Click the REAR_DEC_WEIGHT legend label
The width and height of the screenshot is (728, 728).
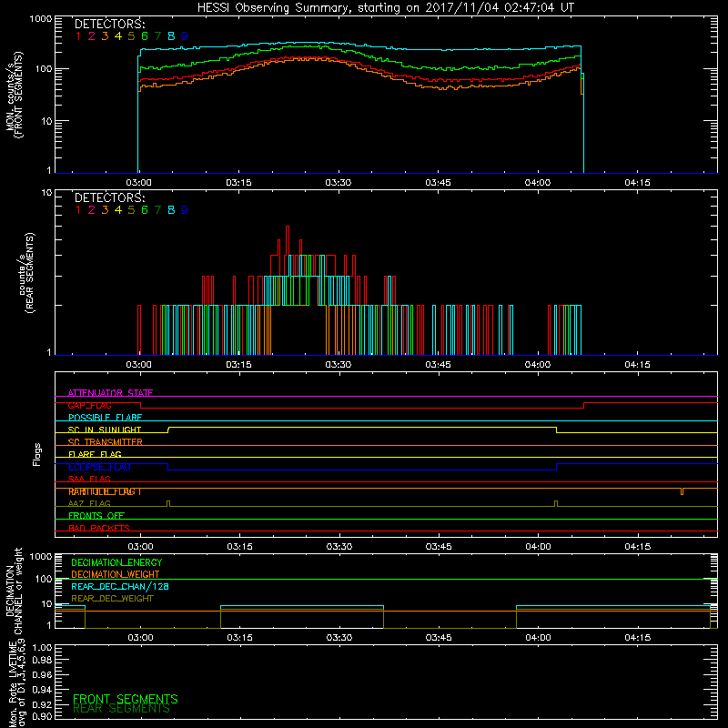click(112, 599)
